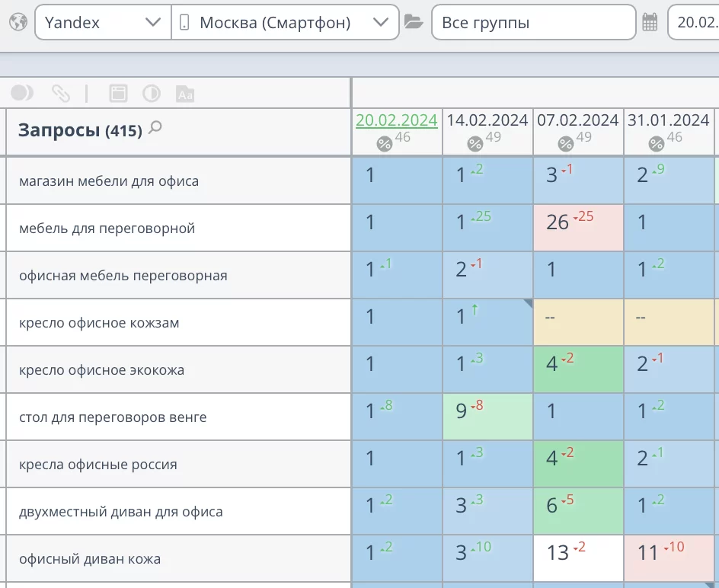This screenshot has width=719, height=588.
Task: Click the window layout icon in toolbar
Action: click(118, 94)
